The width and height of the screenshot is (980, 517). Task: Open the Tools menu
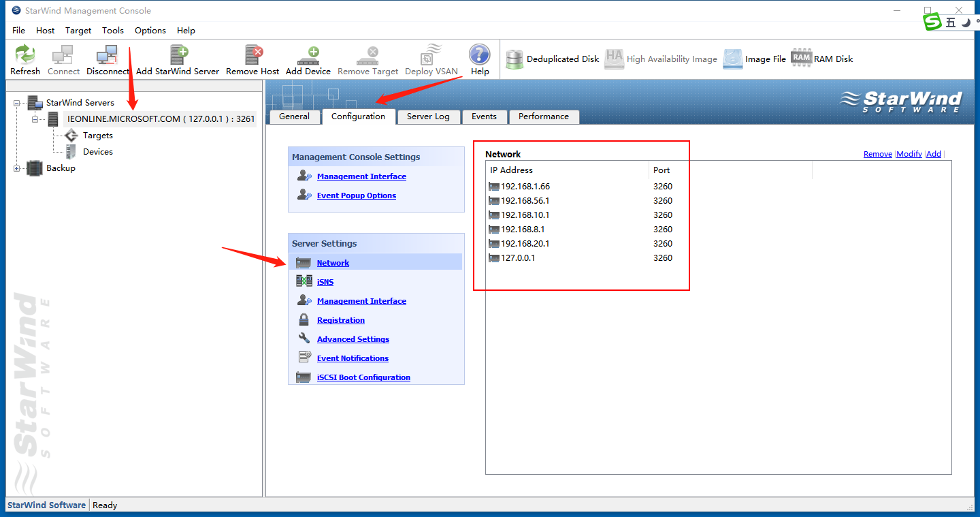coord(113,30)
